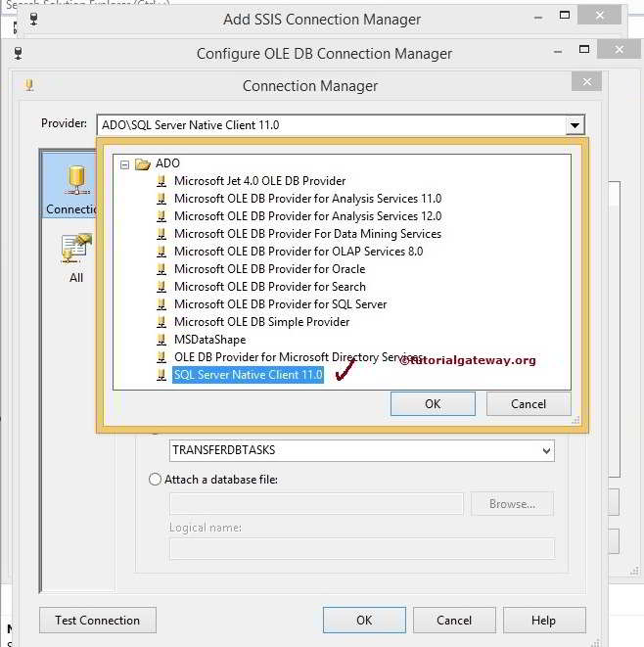Image resolution: width=644 pixels, height=647 pixels.
Task: Cancel the provider selection popup
Action: coord(529,404)
